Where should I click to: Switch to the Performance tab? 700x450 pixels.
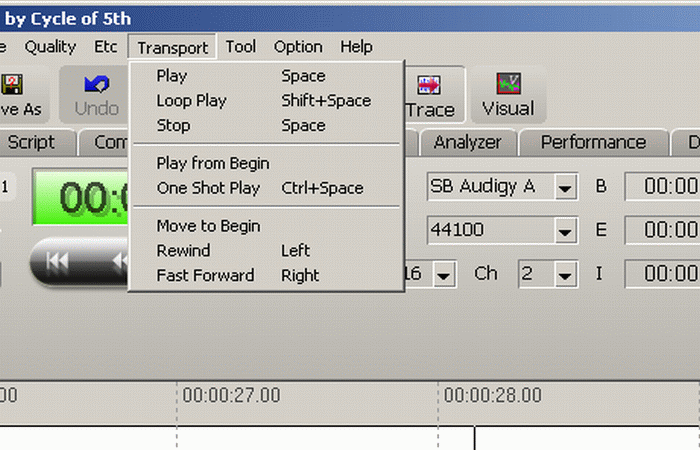click(593, 143)
